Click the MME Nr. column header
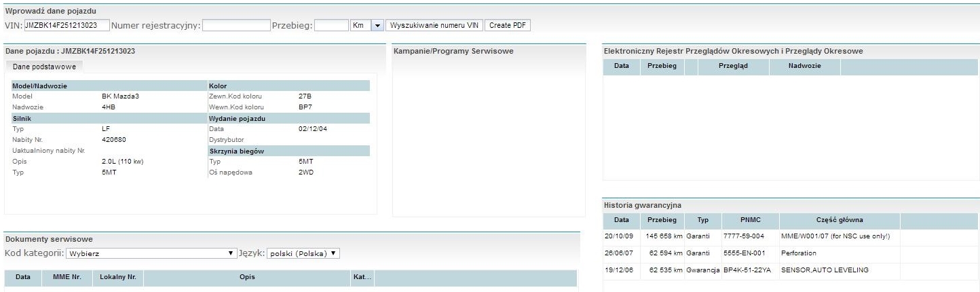This screenshot has height=292, width=980. [66, 278]
